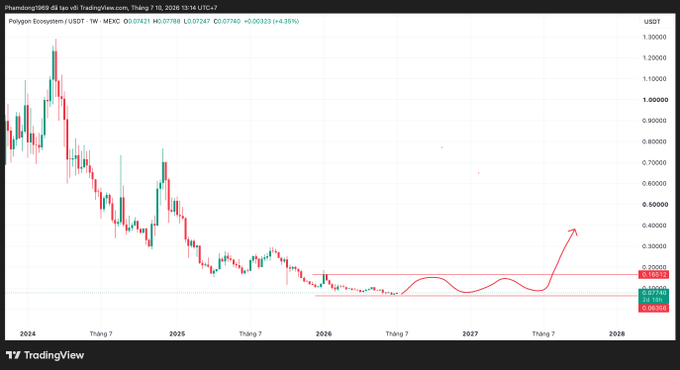680x370 pixels.
Task: Click the 0.40000 price axis label
Action: point(654,226)
